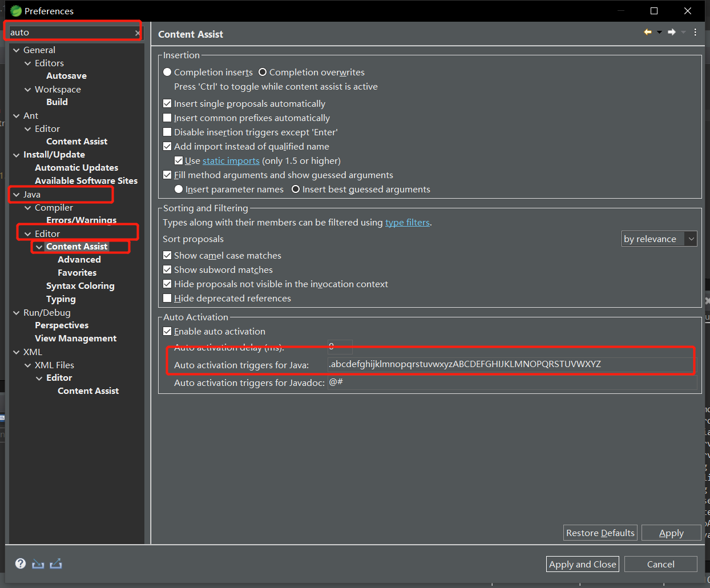Screen dimensions: 710x588
Task: Select Insert parameter names radio button
Action: click(x=179, y=189)
